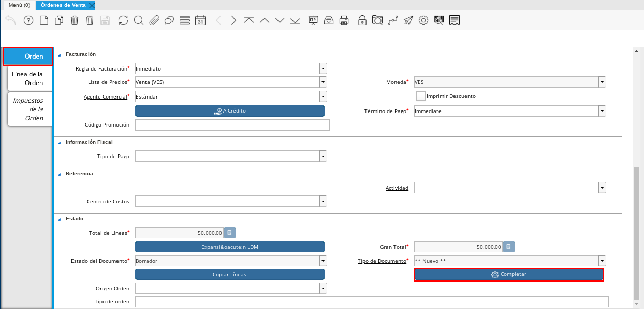Open attachments with the paperclip icon
Screen dimensions: 644x309
(x=154, y=20)
